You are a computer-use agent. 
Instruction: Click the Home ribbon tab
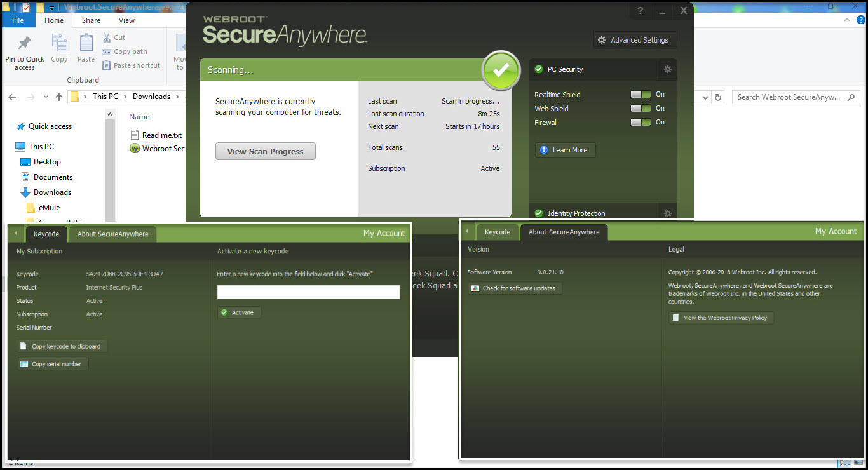point(54,20)
